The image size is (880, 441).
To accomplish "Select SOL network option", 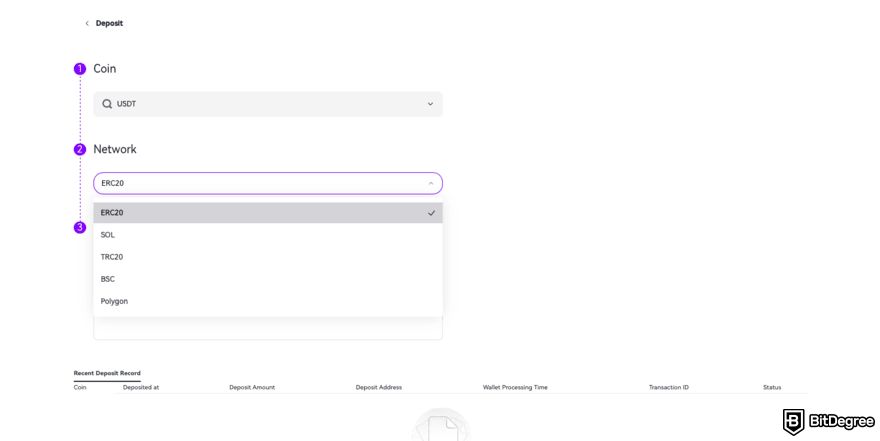I will 268,235.
